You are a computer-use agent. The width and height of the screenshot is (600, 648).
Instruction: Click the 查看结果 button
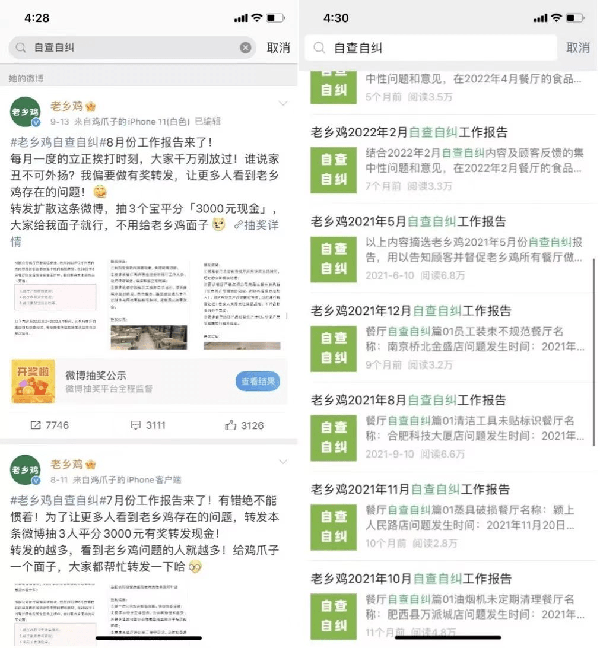click(258, 381)
